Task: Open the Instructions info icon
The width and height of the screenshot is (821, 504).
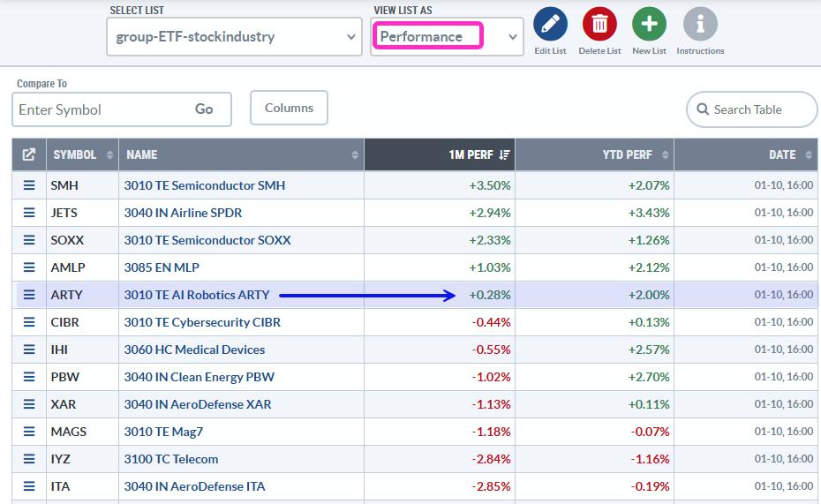Action: (700, 25)
